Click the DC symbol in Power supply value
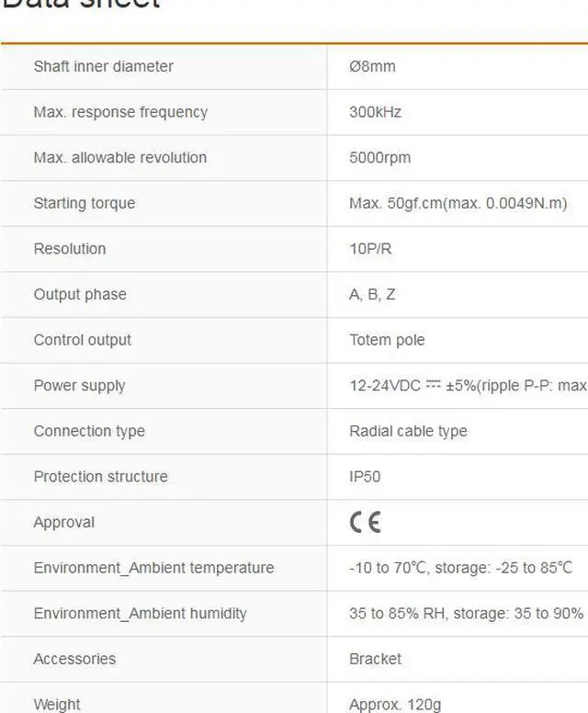This screenshot has width=588, height=713. tap(434, 385)
